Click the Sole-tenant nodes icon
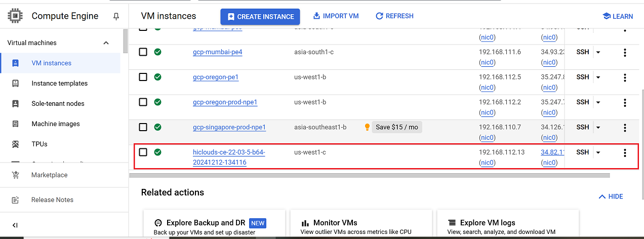Screen dimensions: 644x239 coord(15,104)
